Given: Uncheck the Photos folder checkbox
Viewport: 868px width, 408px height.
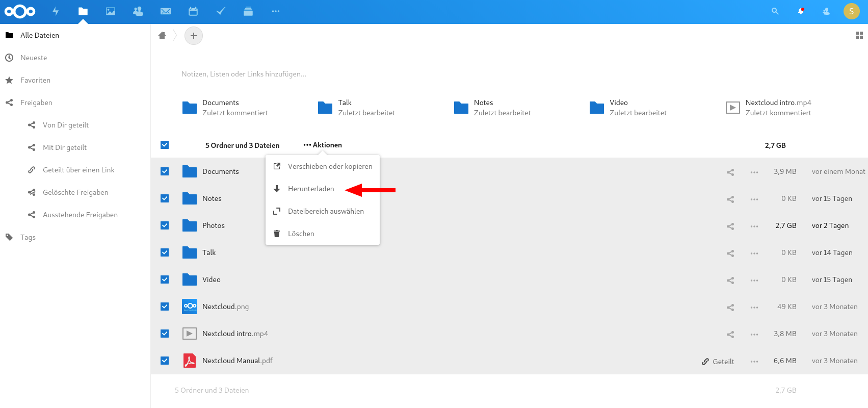Looking at the screenshot, I should click(165, 225).
